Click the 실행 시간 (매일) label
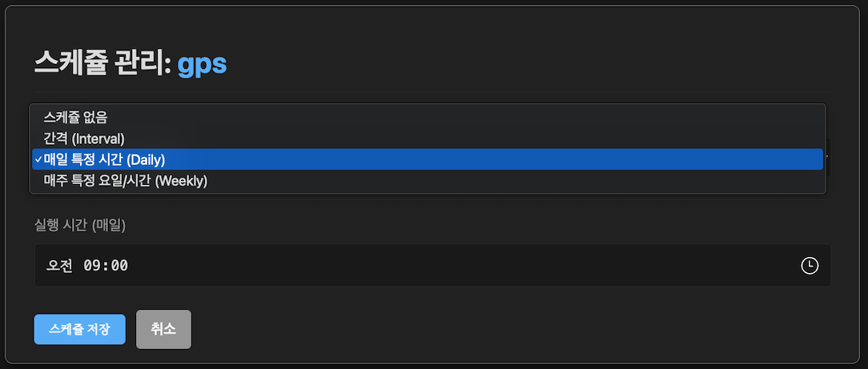Viewport: 868px width, 369px height. pyautogui.click(x=80, y=225)
